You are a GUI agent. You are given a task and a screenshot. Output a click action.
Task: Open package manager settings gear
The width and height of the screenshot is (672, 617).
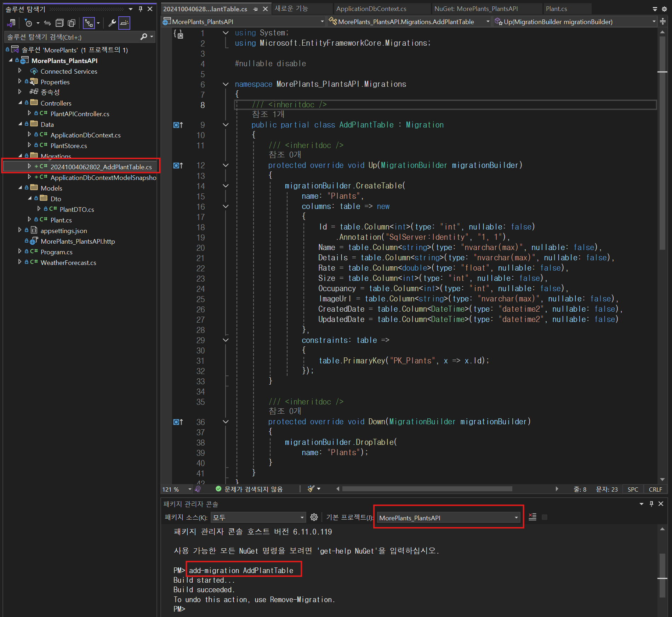[x=314, y=517]
